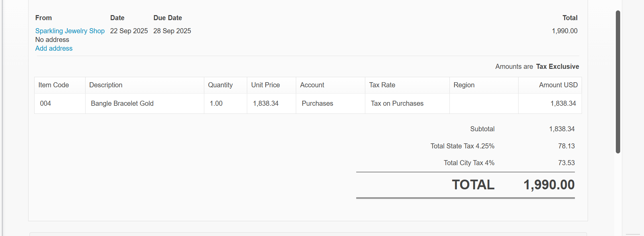Open the Sparkling Jewelry Shop contact link
644x236 pixels.
(x=70, y=31)
